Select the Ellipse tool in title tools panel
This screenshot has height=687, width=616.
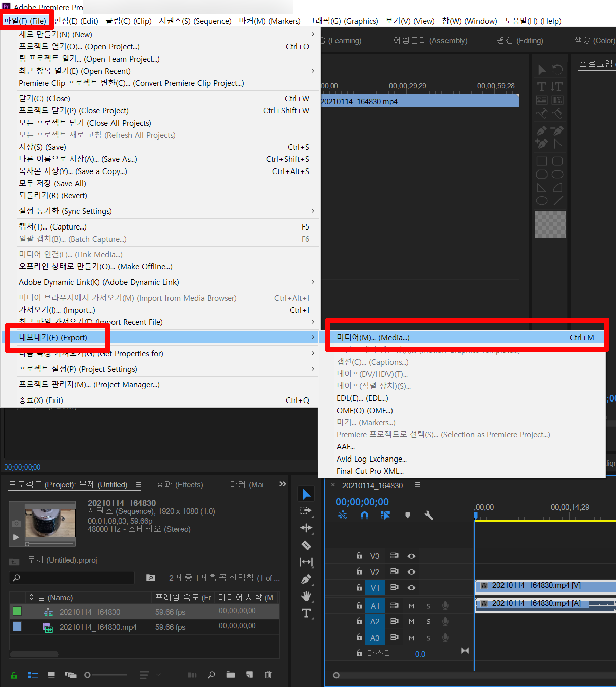pyautogui.click(x=542, y=201)
